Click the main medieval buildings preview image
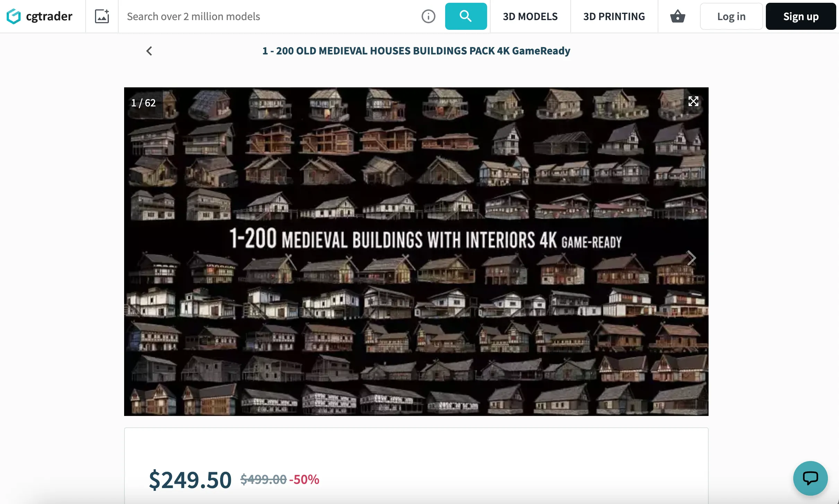The height and width of the screenshot is (504, 839). pyautogui.click(x=416, y=252)
